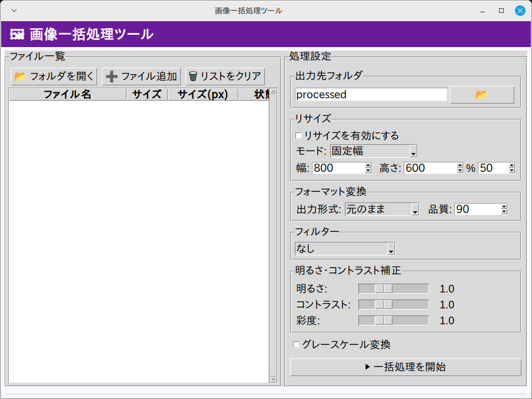The height and width of the screenshot is (399, 532).
Task: Click the percent field showing 50
Action: coord(493,168)
